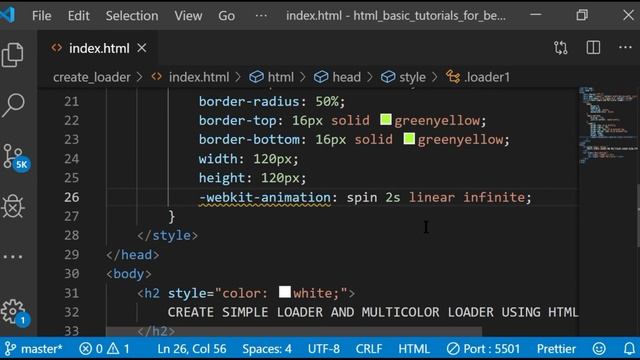
Task: Click the master* branch status item
Action: [34, 349]
